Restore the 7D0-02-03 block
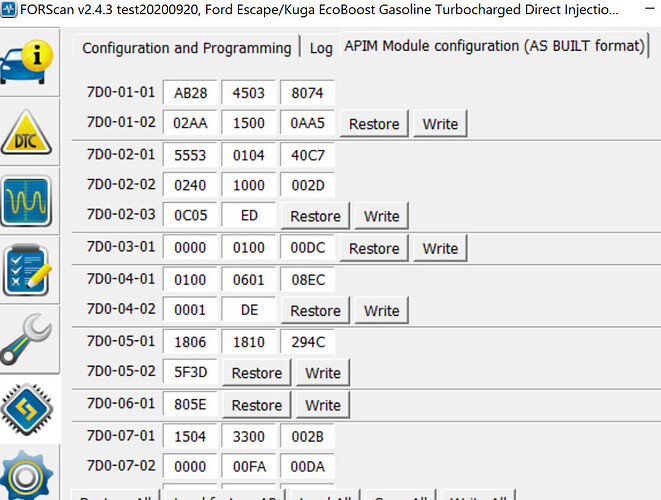 (x=315, y=216)
